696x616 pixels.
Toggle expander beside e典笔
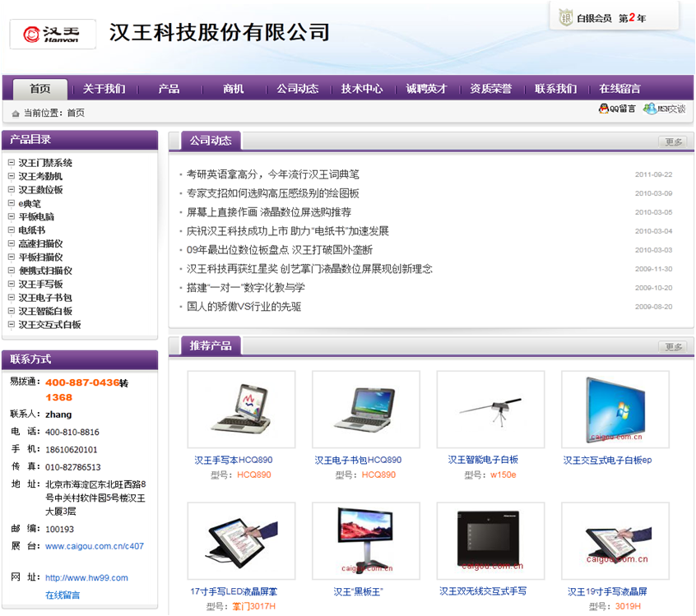12,203
